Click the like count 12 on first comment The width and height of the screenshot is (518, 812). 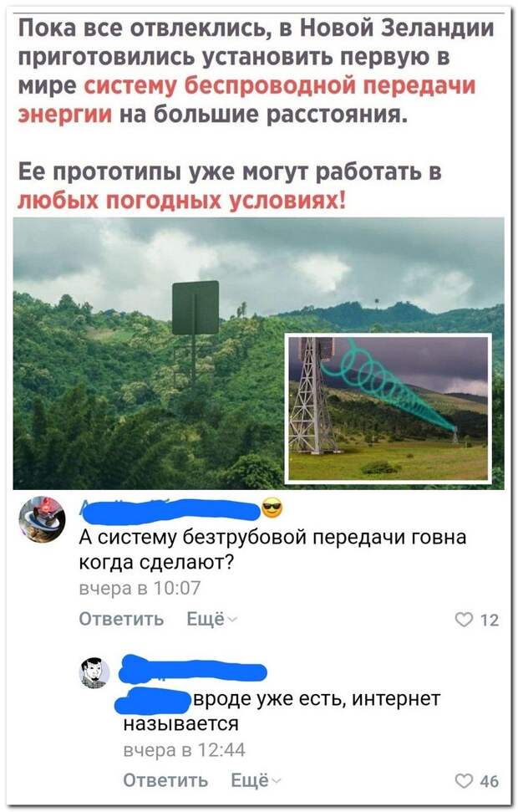point(489,620)
